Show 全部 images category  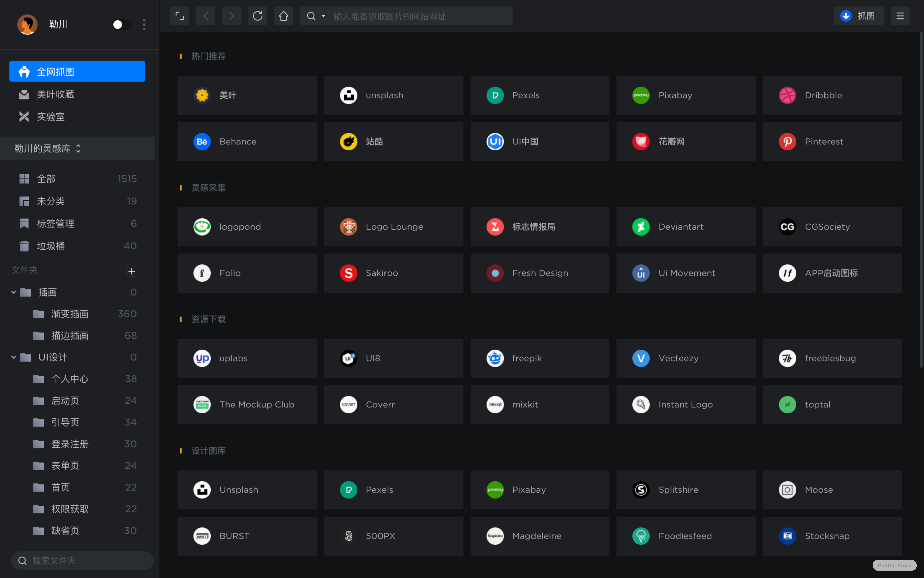[x=77, y=178]
